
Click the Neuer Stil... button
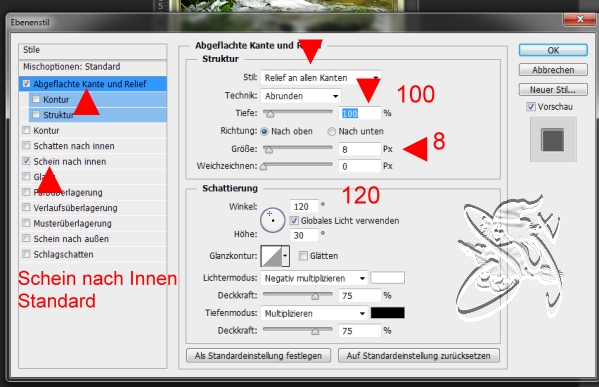click(x=553, y=90)
